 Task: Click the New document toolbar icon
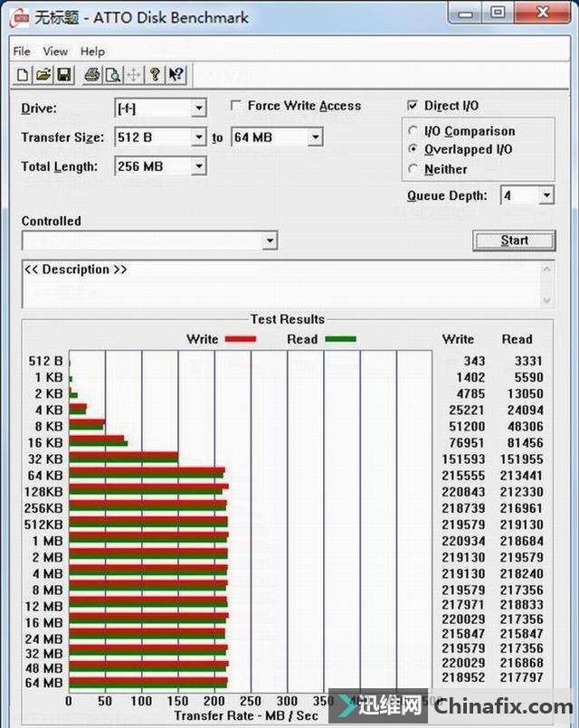click(23, 75)
